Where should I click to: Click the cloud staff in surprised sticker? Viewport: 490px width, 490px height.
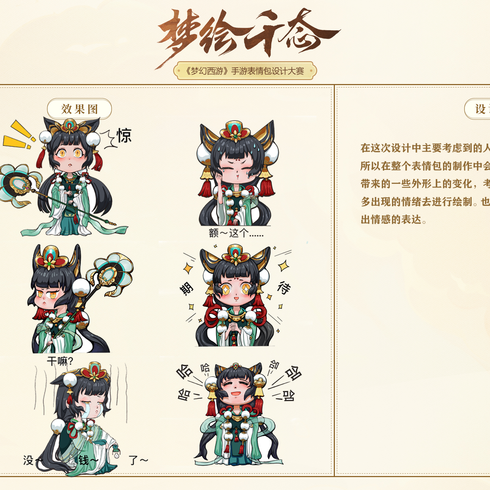tap(20, 184)
